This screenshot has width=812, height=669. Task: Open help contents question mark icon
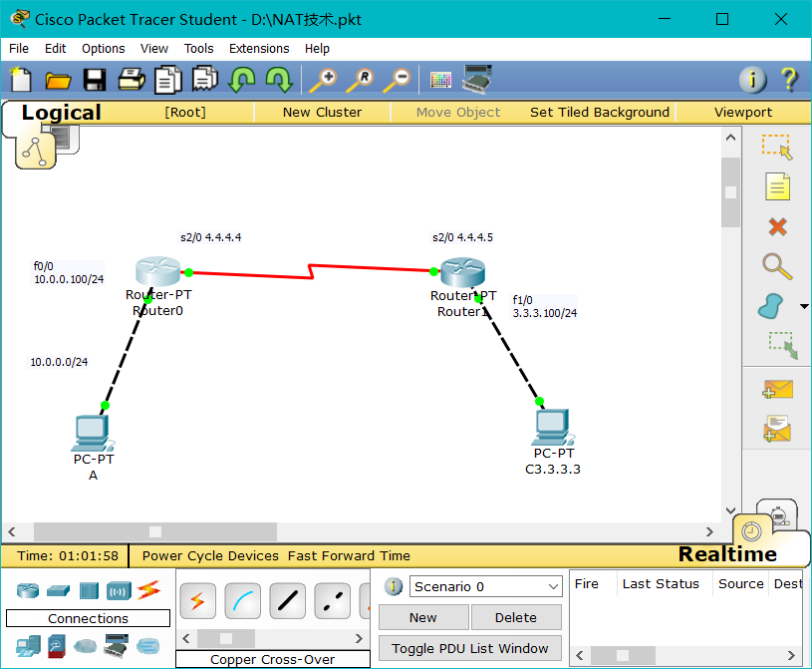click(790, 80)
